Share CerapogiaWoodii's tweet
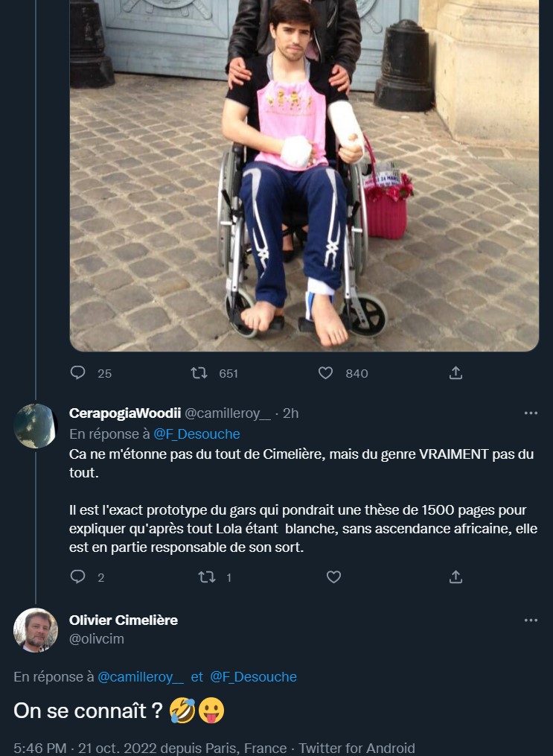This screenshot has height=756, width=553. pyautogui.click(x=456, y=577)
